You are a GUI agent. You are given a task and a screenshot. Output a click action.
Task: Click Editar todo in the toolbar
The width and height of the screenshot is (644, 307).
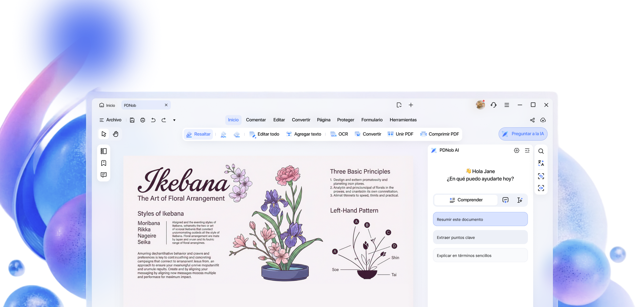pos(264,134)
